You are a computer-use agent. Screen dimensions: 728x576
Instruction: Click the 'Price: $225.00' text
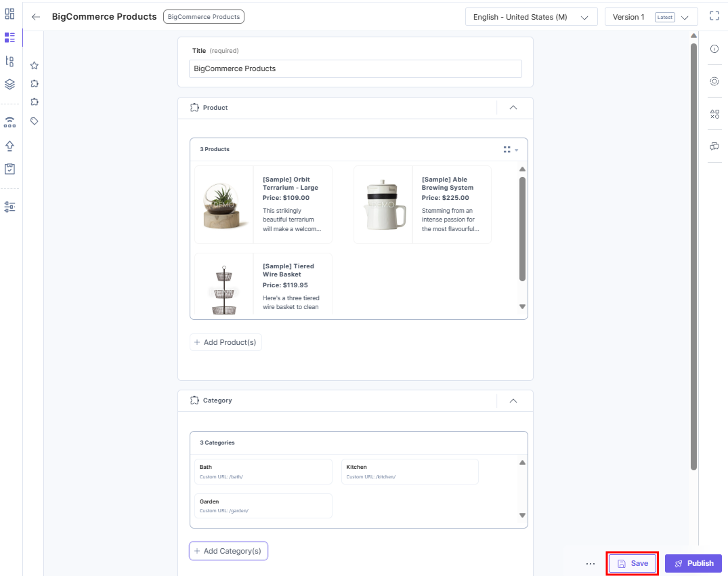445,198
